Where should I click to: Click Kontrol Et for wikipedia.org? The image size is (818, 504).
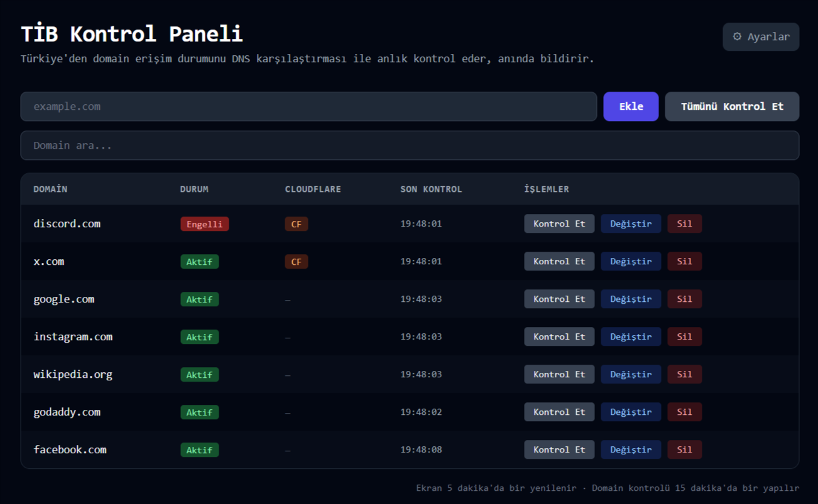[559, 375]
